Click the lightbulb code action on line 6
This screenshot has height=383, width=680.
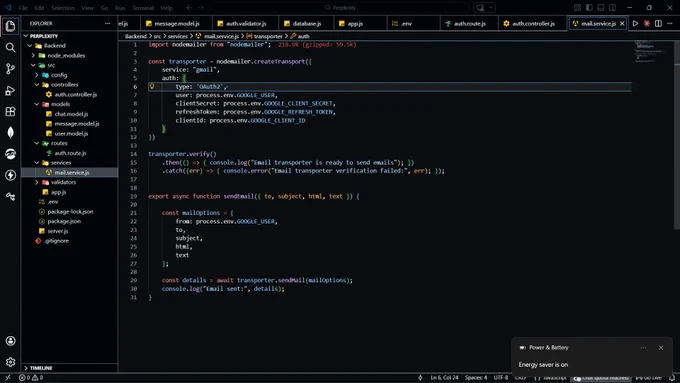(152, 86)
